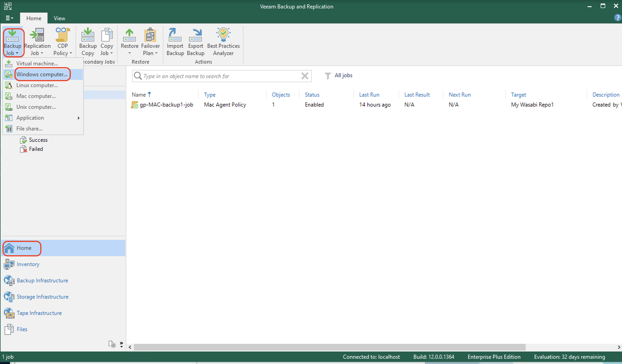Expand the Application submenu arrow
Viewport: 622px width, 364px height.
[79, 118]
